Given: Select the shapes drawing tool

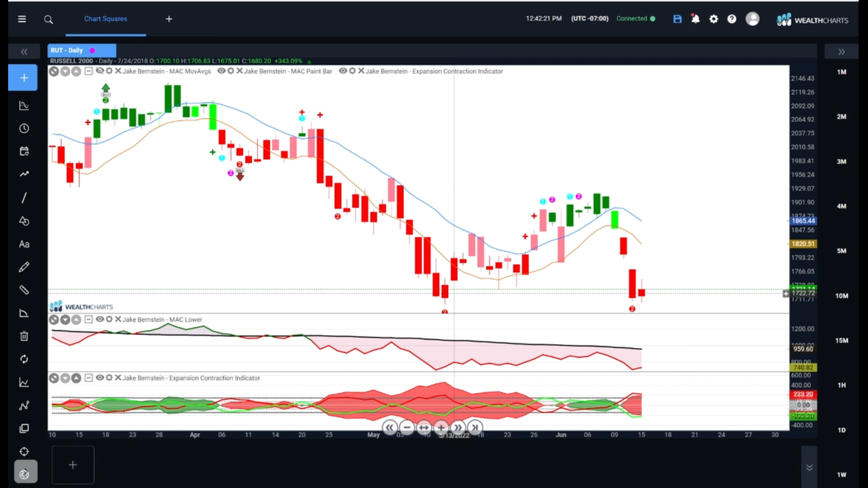Looking at the screenshot, I should [x=24, y=221].
